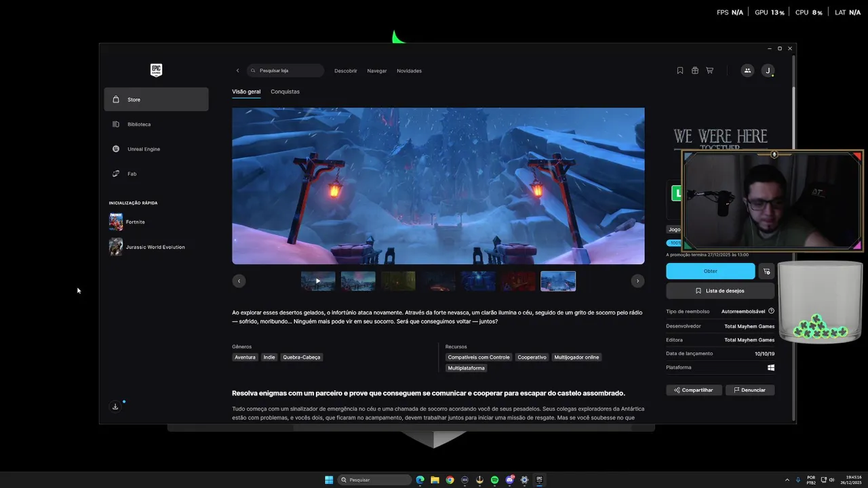The height and width of the screenshot is (488, 868).
Task: Click the main snowy castle screenshot
Action: [438, 186]
